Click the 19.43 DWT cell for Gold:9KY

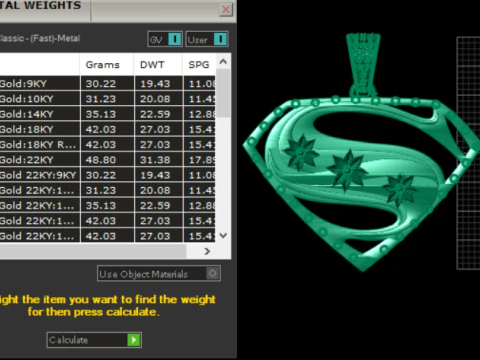point(159,83)
